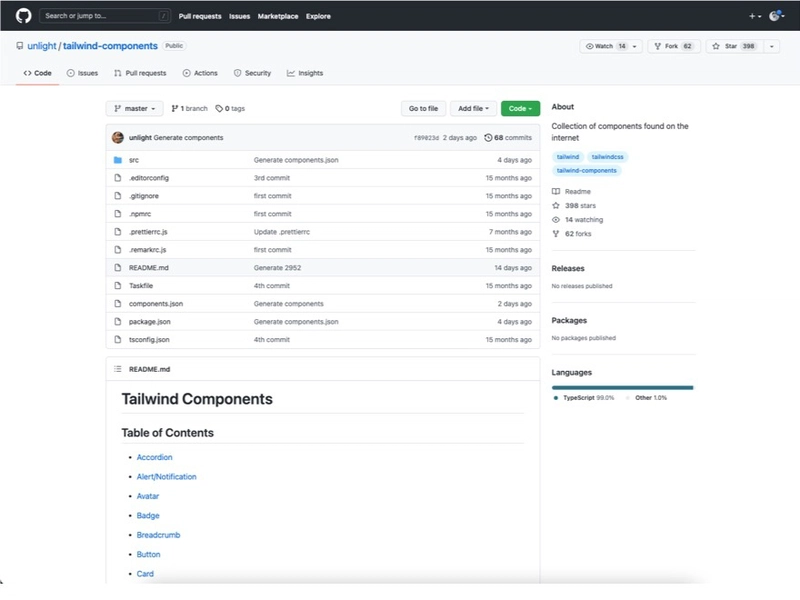Image resolution: width=800 pixels, height=600 pixels.
Task: Click Go to file button
Action: pos(423,108)
